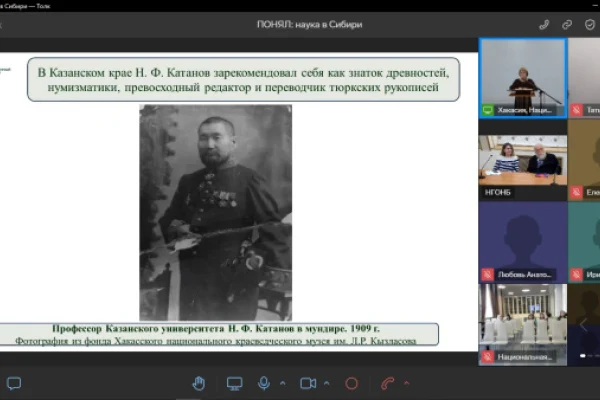Click the muted mic icon on Национальная tile
The height and width of the screenshot is (400, 600).
(488, 357)
